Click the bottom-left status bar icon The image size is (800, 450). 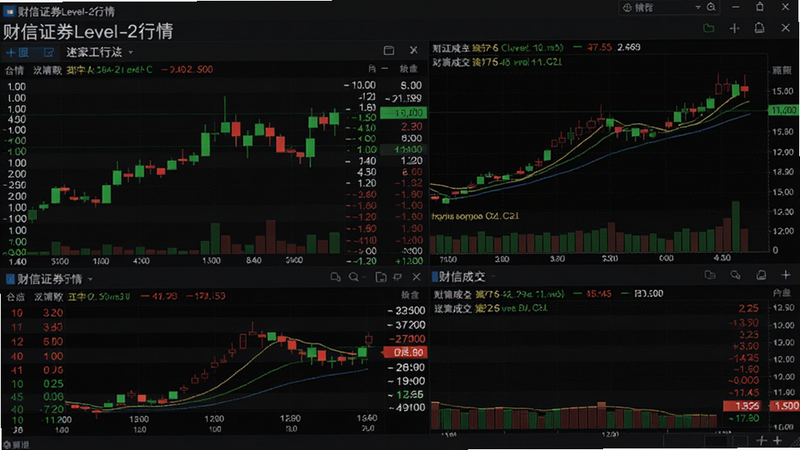tap(7, 445)
